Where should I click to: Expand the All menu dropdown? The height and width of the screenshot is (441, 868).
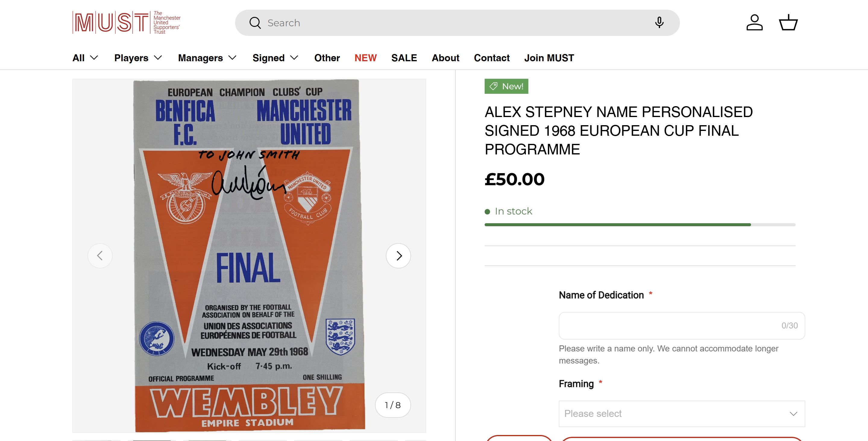85,58
